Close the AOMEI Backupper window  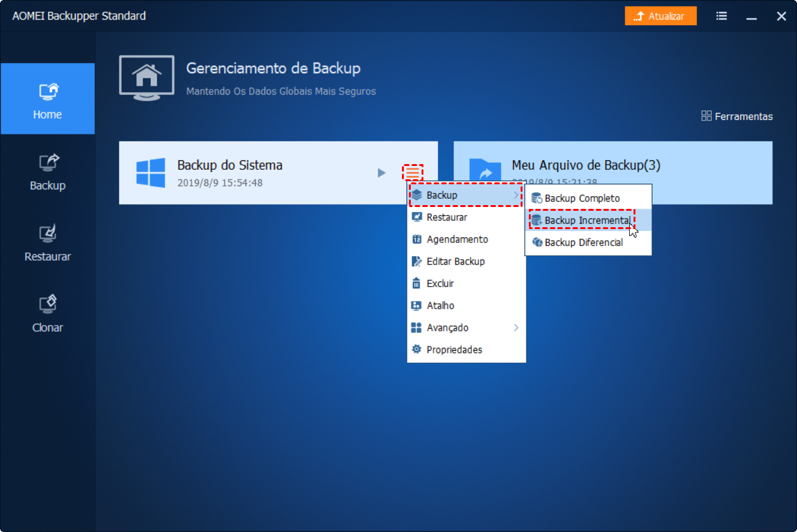tap(781, 16)
